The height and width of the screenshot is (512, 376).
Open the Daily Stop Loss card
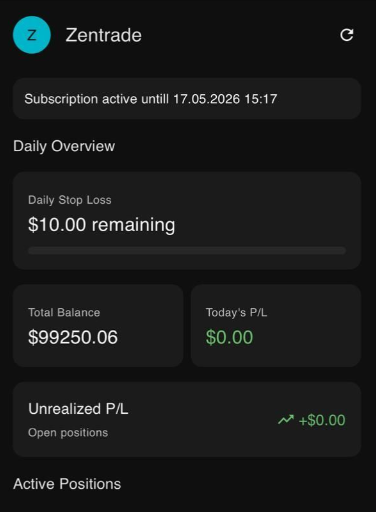(x=187, y=221)
